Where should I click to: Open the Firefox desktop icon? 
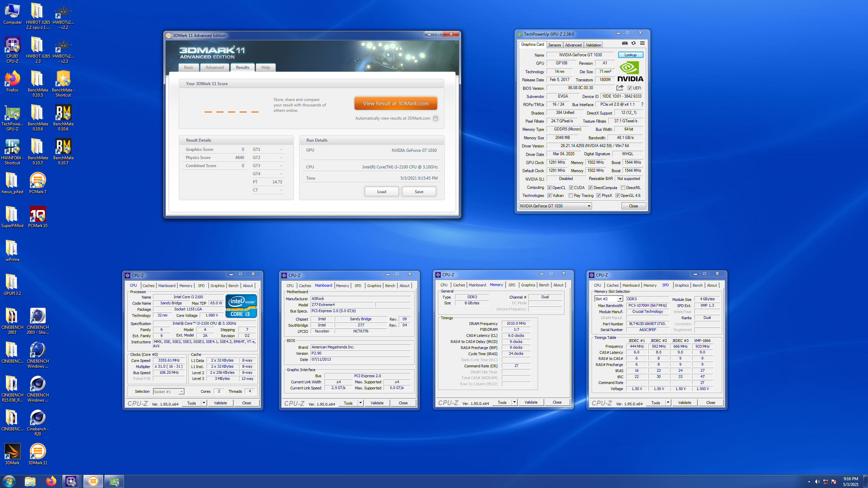coord(13,82)
